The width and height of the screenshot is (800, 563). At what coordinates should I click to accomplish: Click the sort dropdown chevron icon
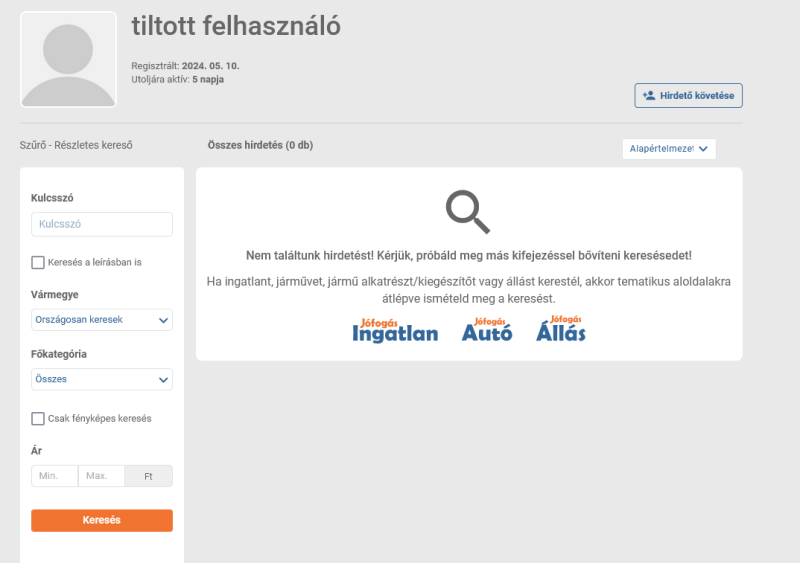[x=703, y=149]
